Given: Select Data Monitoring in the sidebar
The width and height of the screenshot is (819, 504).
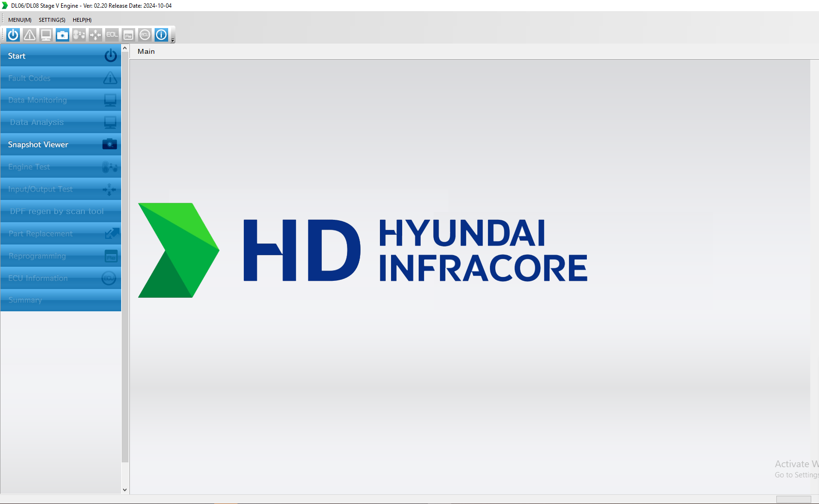Looking at the screenshot, I should tap(61, 100).
